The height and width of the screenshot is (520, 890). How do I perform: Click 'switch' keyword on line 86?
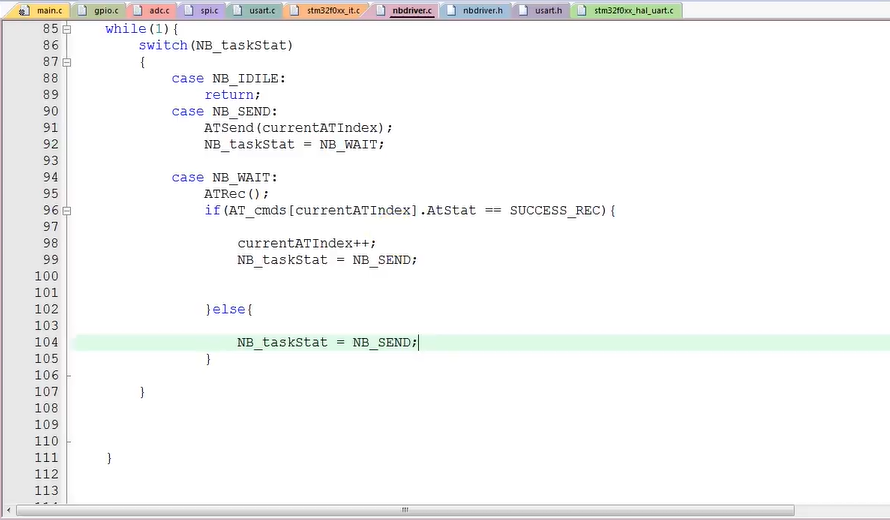click(163, 45)
